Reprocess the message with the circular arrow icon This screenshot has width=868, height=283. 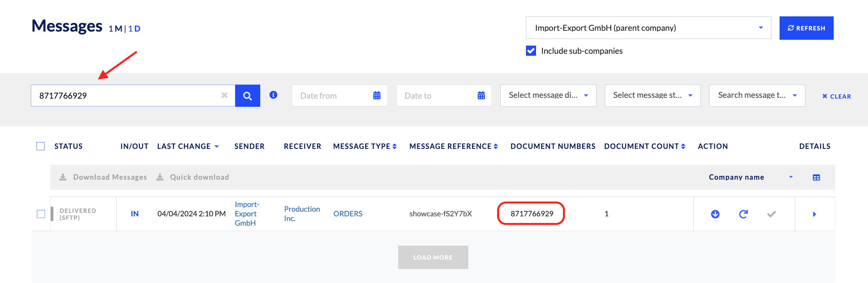743,214
